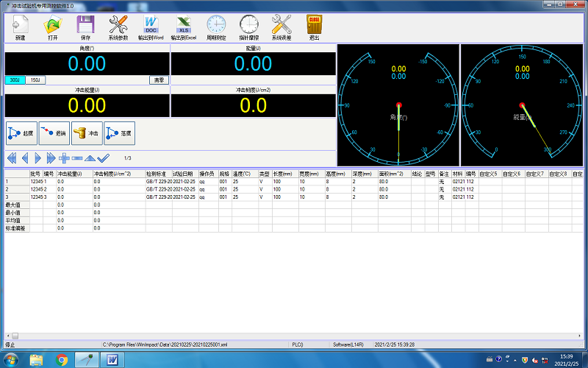
Task: Click the 清零 zero-reset button
Action: (159, 80)
